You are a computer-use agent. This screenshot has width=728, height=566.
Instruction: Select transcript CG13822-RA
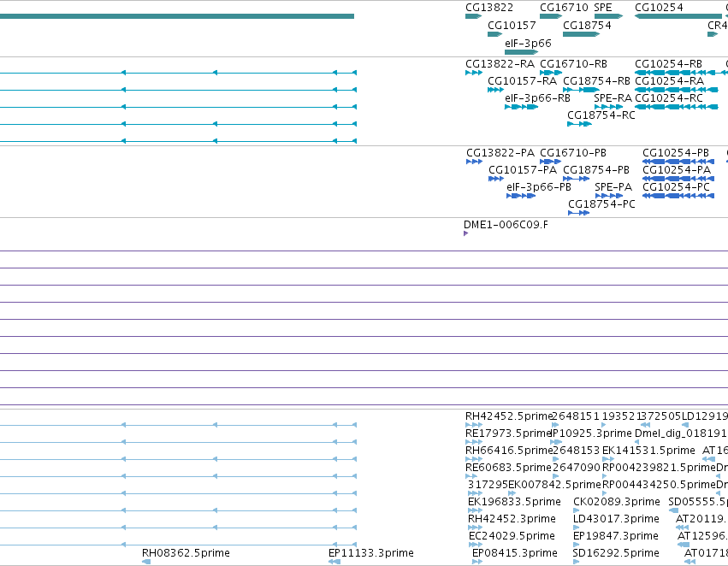[500, 63]
